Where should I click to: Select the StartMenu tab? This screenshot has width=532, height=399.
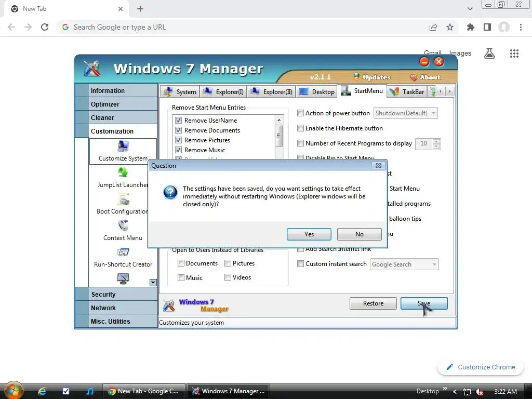coord(362,91)
